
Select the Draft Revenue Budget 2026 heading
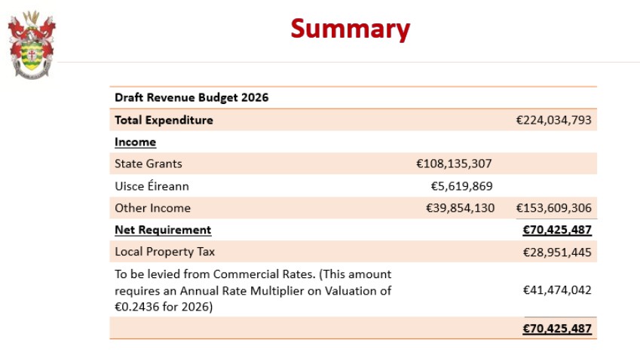(x=191, y=98)
